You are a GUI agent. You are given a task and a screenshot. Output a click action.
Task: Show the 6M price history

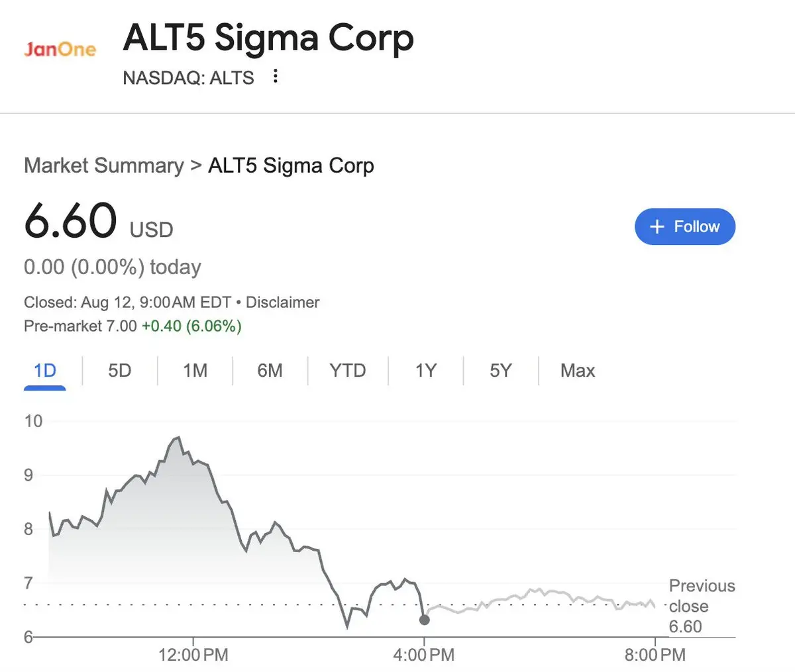270,371
